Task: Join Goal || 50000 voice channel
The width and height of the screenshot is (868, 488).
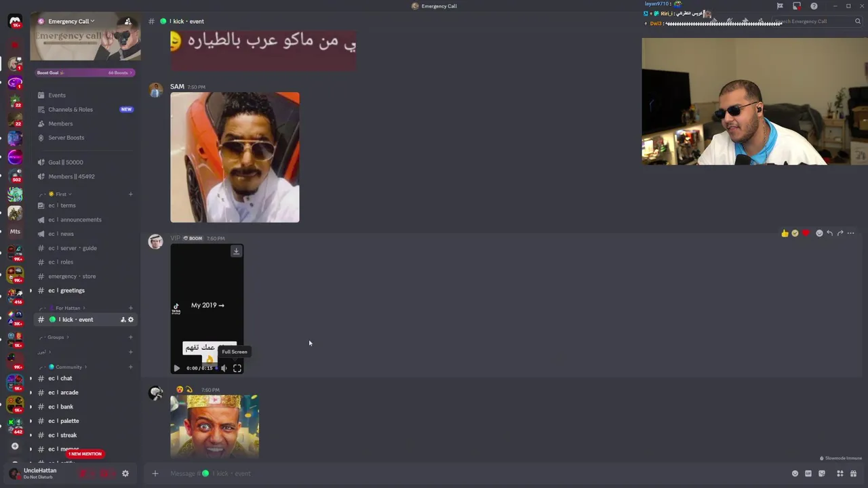Action: (85, 162)
